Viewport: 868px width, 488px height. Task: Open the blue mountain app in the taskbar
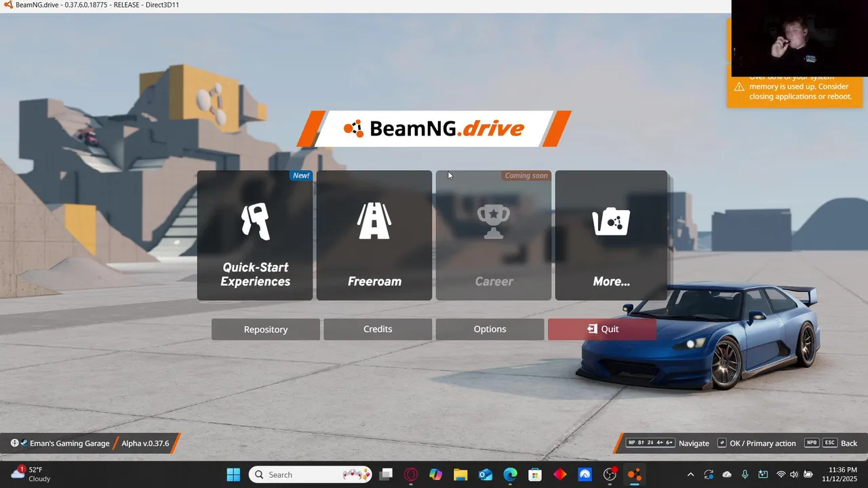[585, 474]
